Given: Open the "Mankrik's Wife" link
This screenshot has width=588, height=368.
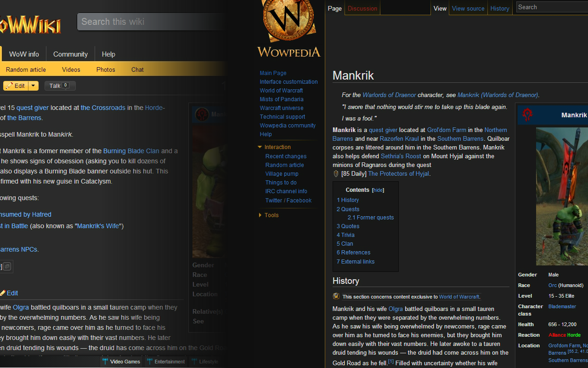Looking at the screenshot, I should [98, 226].
